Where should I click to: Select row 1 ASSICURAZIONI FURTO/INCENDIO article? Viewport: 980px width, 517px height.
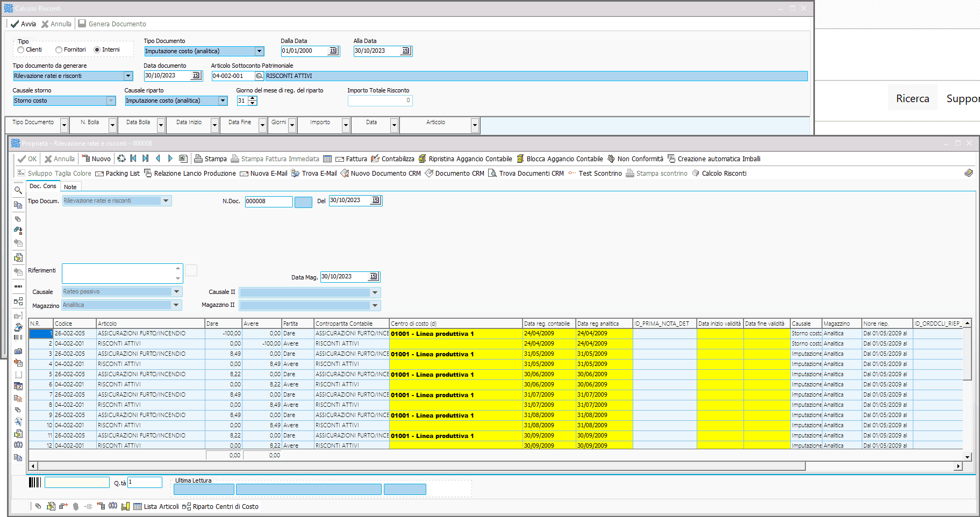click(x=150, y=333)
